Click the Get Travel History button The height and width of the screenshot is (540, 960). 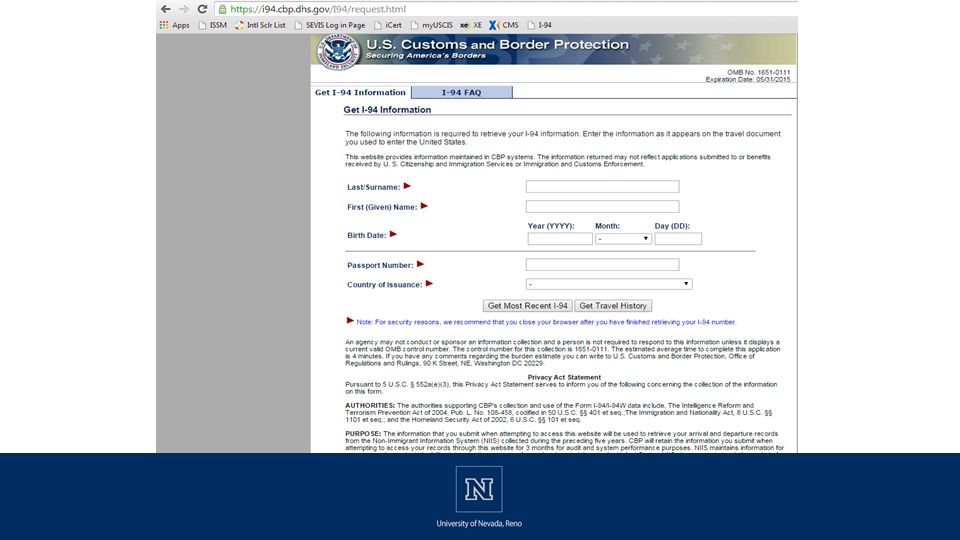point(613,306)
